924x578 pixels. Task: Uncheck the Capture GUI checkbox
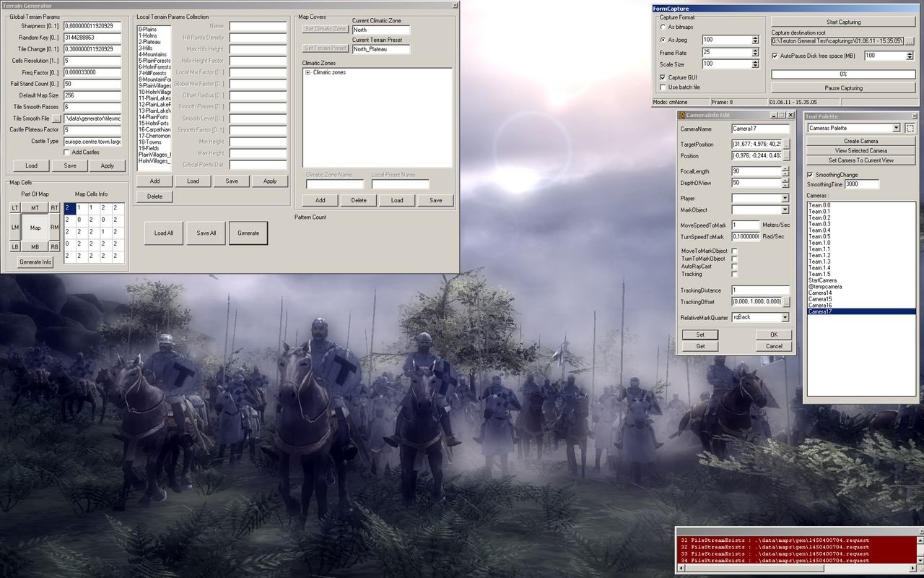[x=663, y=77]
